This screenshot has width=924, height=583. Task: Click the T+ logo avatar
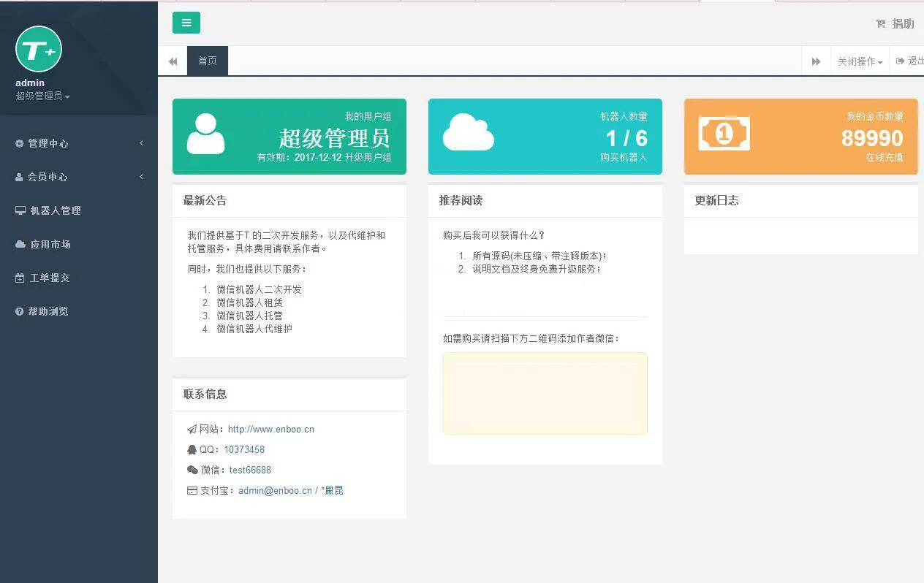39,49
